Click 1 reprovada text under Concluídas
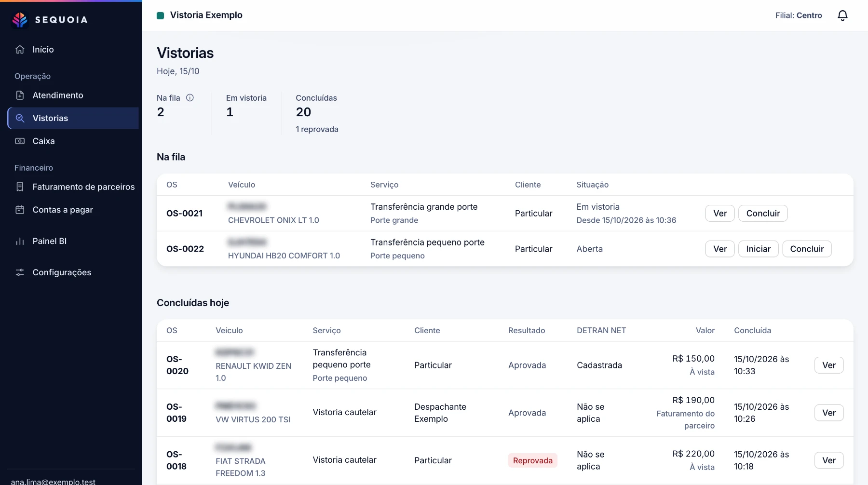 point(317,129)
